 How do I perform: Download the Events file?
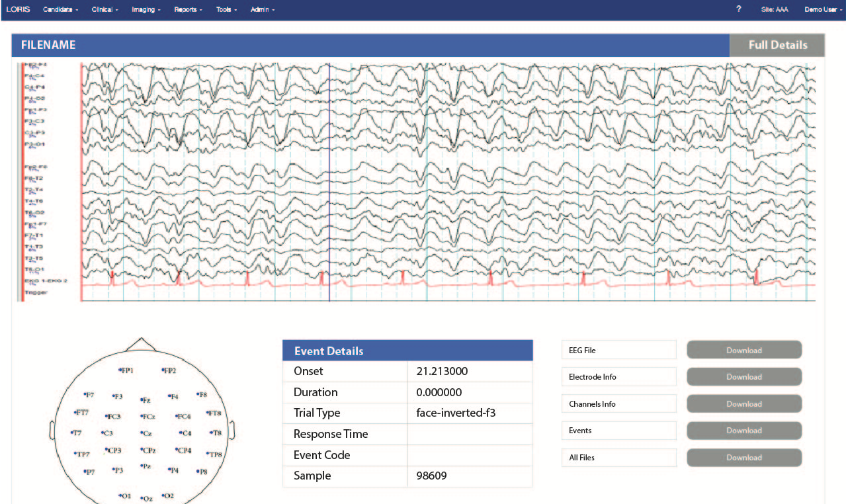pyautogui.click(x=743, y=431)
